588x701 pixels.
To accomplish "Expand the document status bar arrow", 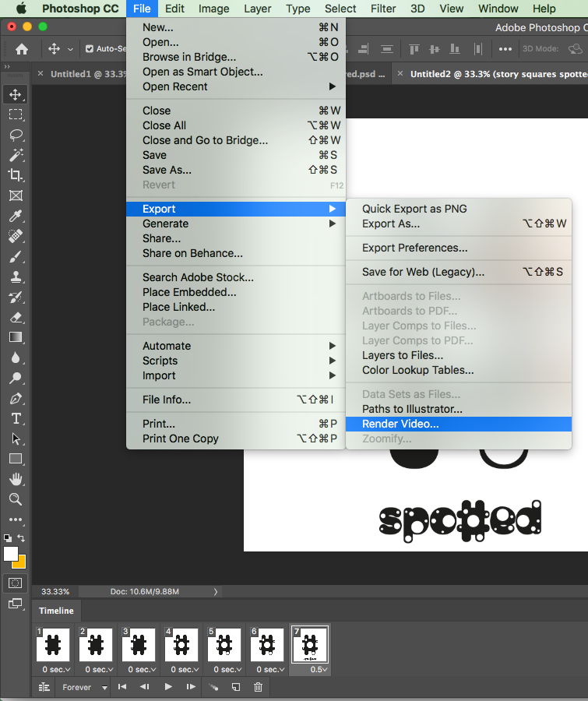I will (216, 591).
